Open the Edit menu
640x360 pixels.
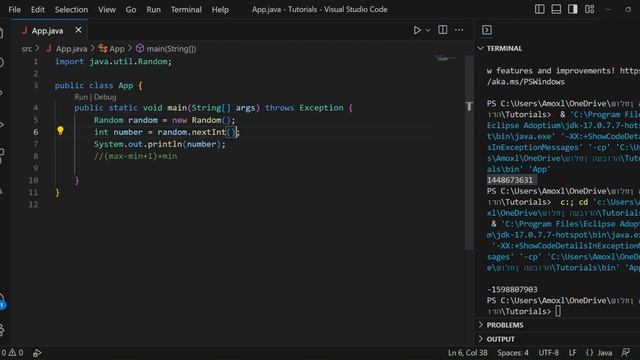tap(38, 9)
